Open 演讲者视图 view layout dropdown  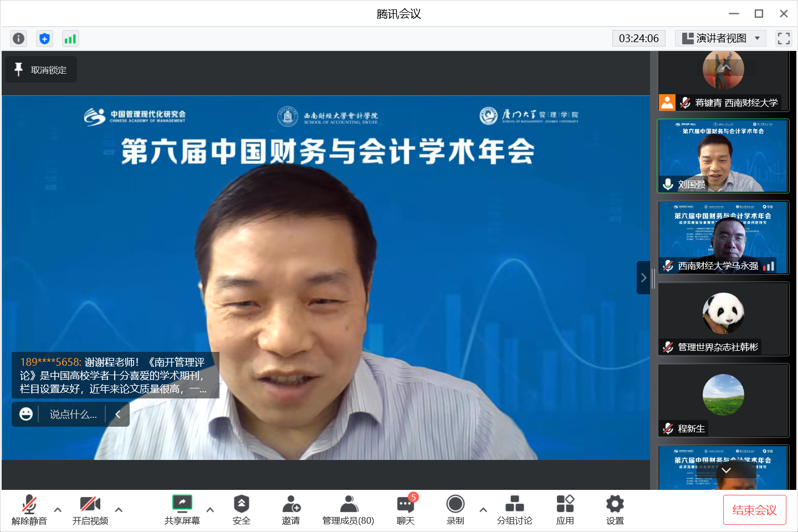point(720,38)
